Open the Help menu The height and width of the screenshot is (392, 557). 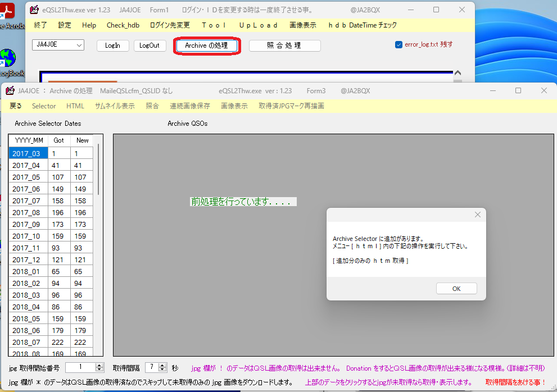pyautogui.click(x=89, y=25)
